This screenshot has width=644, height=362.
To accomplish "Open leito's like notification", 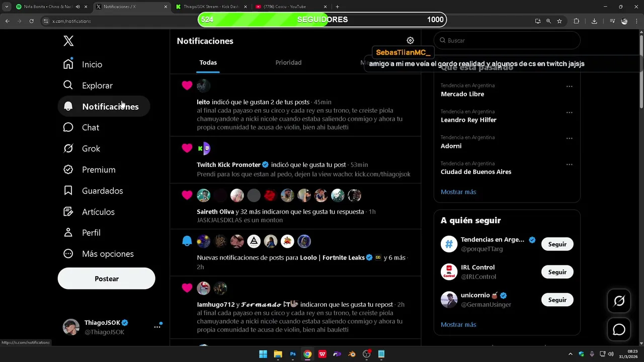I will click(x=295, y=106).
